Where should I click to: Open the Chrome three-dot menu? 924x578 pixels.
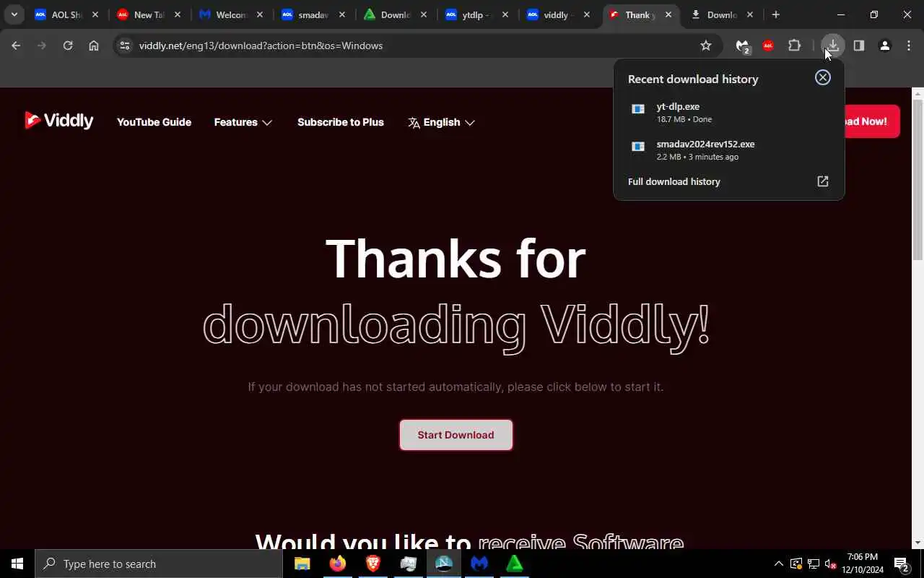click(909, 46)
